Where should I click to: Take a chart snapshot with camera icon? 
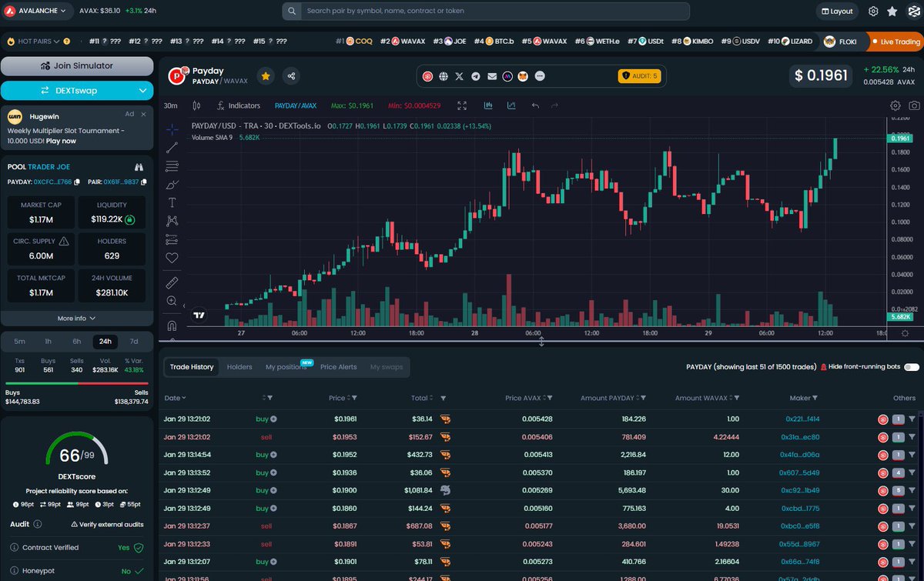tap(914, 105)
